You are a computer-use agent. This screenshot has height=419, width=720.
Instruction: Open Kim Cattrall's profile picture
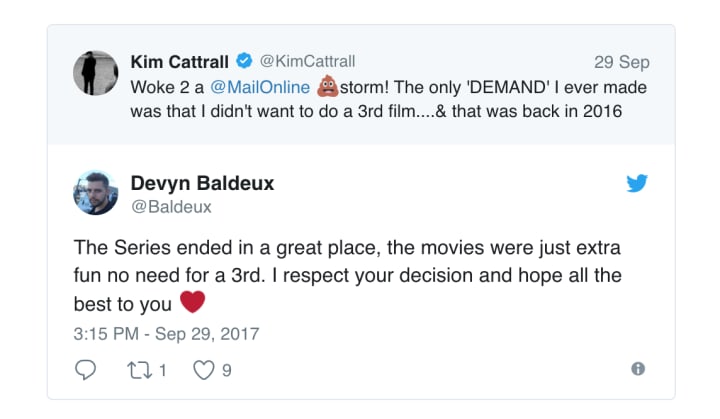96,73
